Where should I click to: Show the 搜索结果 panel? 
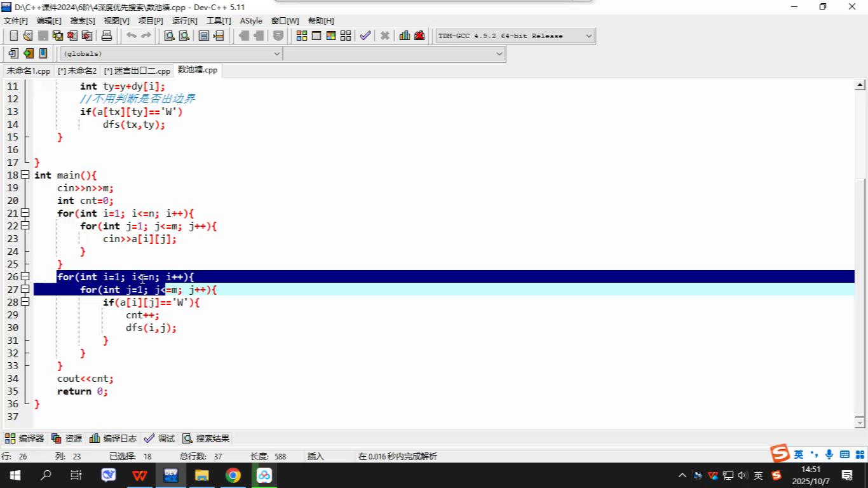point(206,438)
